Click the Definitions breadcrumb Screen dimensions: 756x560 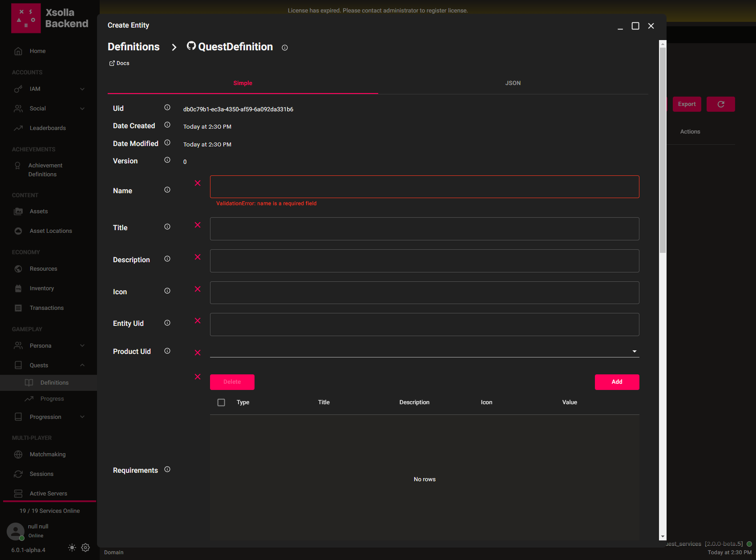tap(133, 47)
